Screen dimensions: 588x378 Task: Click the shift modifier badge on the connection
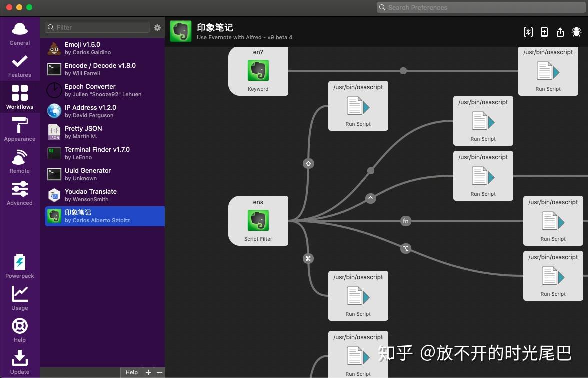coord(308,163)
